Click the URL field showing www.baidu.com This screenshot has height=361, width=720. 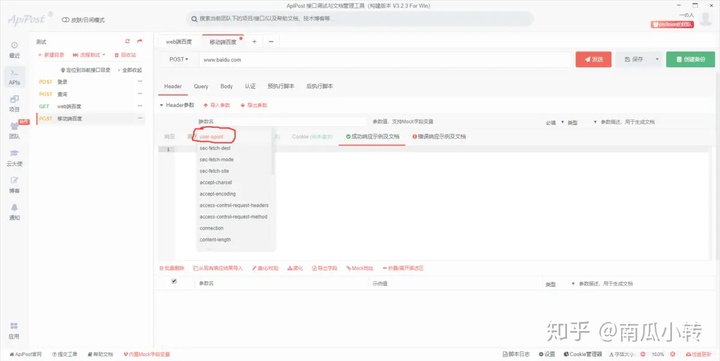coord(385,60)
